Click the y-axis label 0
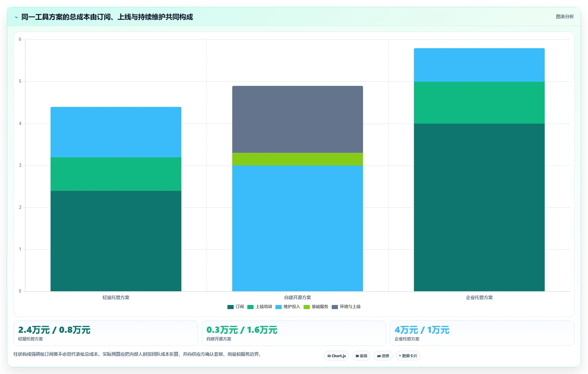This screenshot has height=374, width=588. point(20,291)
